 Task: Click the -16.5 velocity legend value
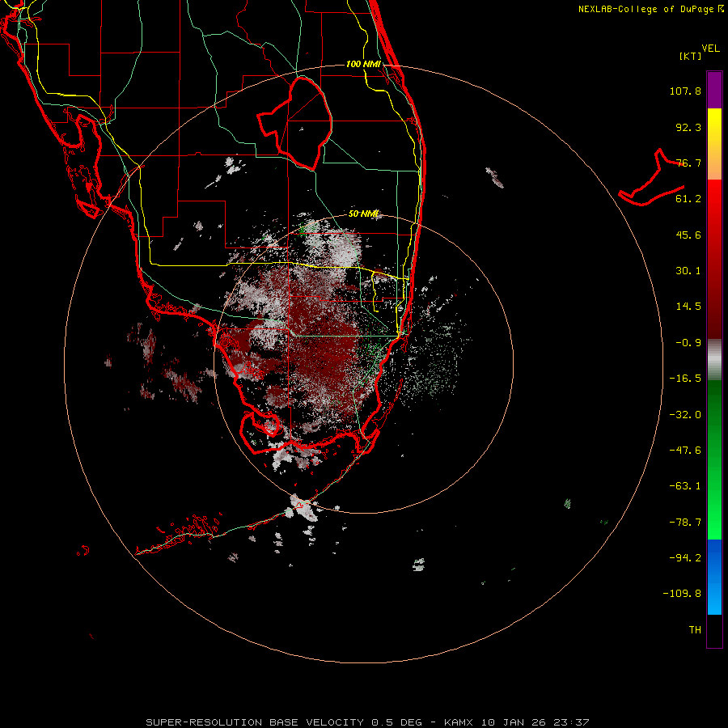pyautogui.click(x=685, y=379)
